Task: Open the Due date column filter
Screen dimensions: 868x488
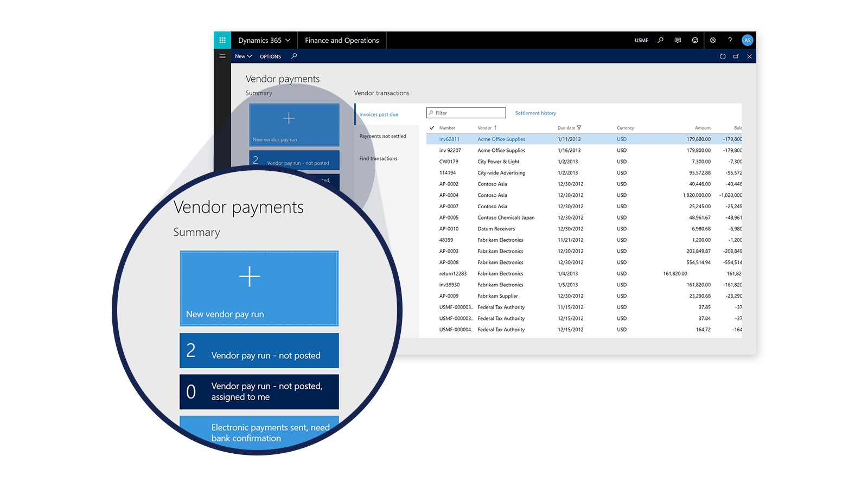Action: click(579, 128)
